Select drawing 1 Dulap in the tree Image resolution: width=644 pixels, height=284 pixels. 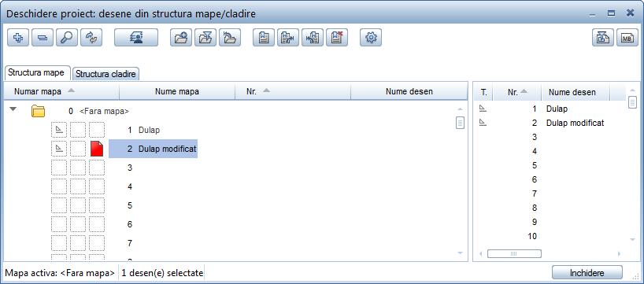click(144, 130)
